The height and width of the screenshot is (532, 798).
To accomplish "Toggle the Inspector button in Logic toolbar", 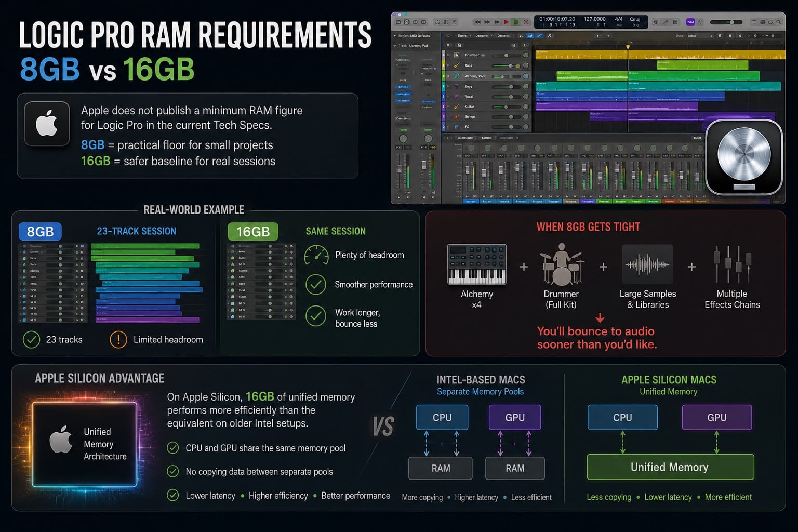I will tap(407, 22).
